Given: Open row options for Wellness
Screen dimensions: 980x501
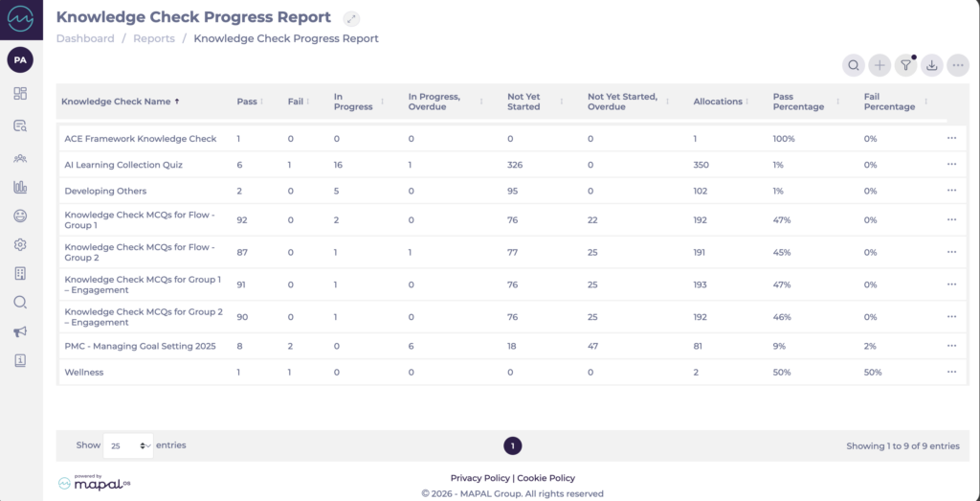Looking at the screenshot, I should (951, 372).
